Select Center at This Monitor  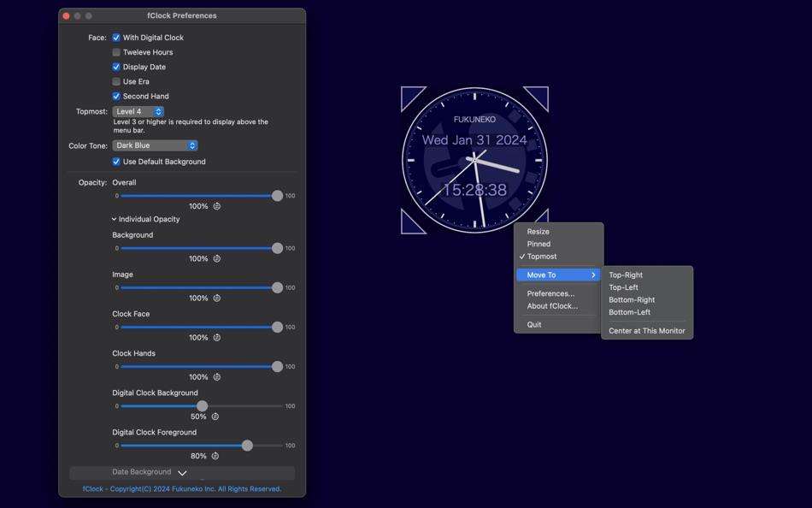tap(647, 331)
